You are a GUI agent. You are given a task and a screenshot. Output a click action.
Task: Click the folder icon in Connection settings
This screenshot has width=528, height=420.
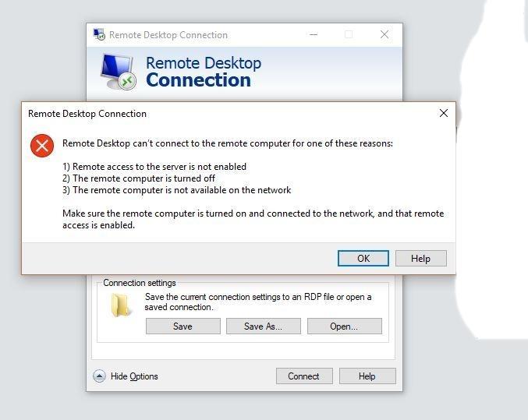click(x=121, y=305)
